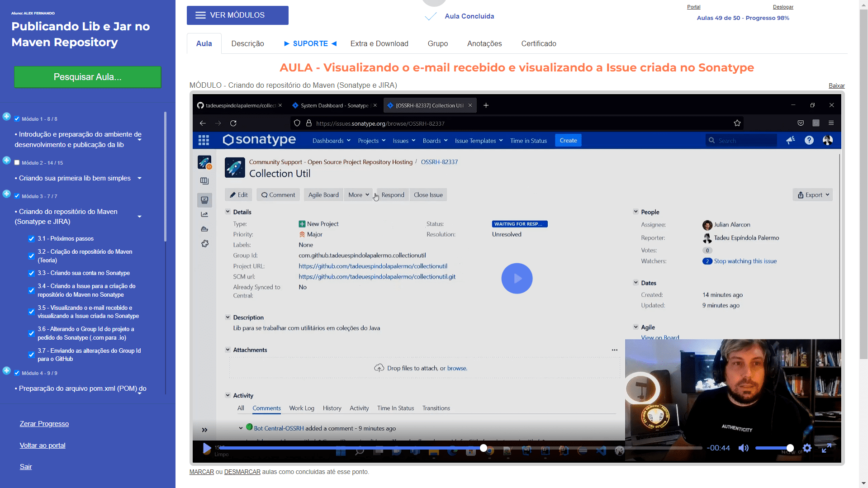Toggle the Módulo 1 - 8 / 8 checkbox

click(x=17, y=119)
